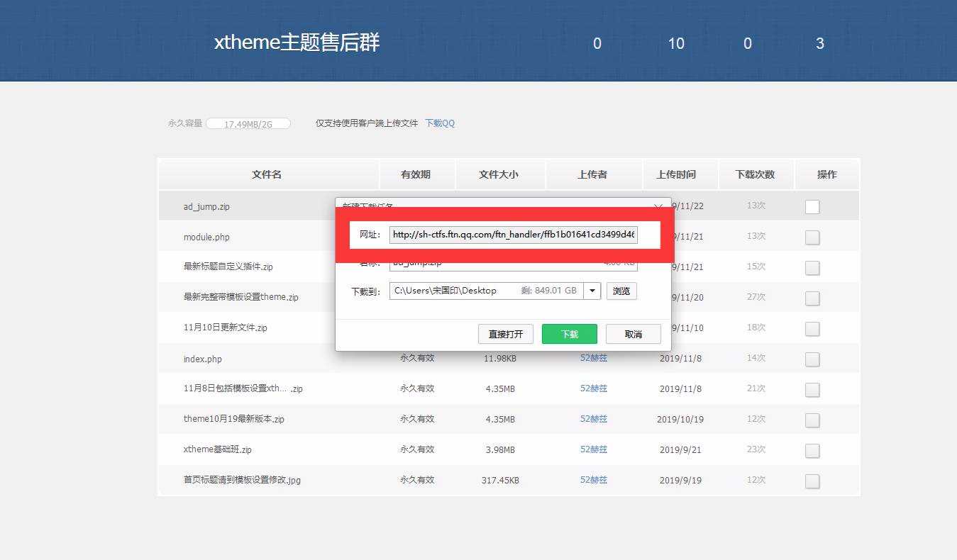
Task: Click 永久有效 in the xtheme基础班.zip row
Action: tap(417, 449)
